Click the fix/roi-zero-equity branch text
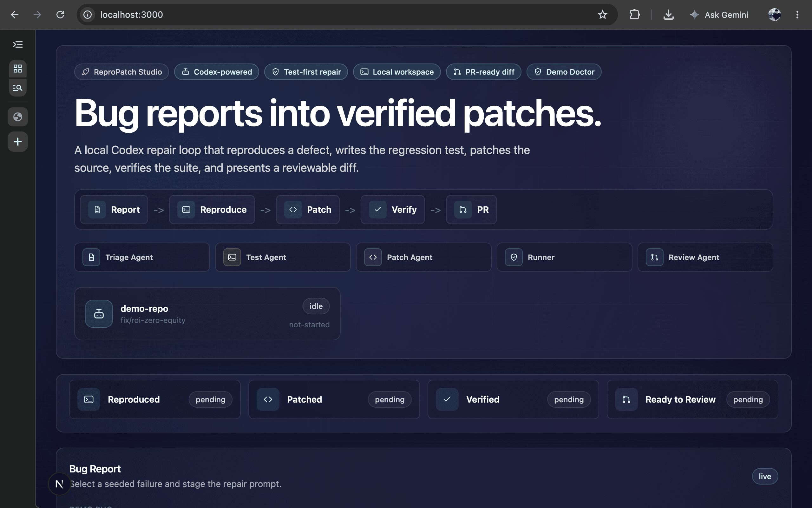The width and height of the screenshot is (812, 508). [153, 320]
